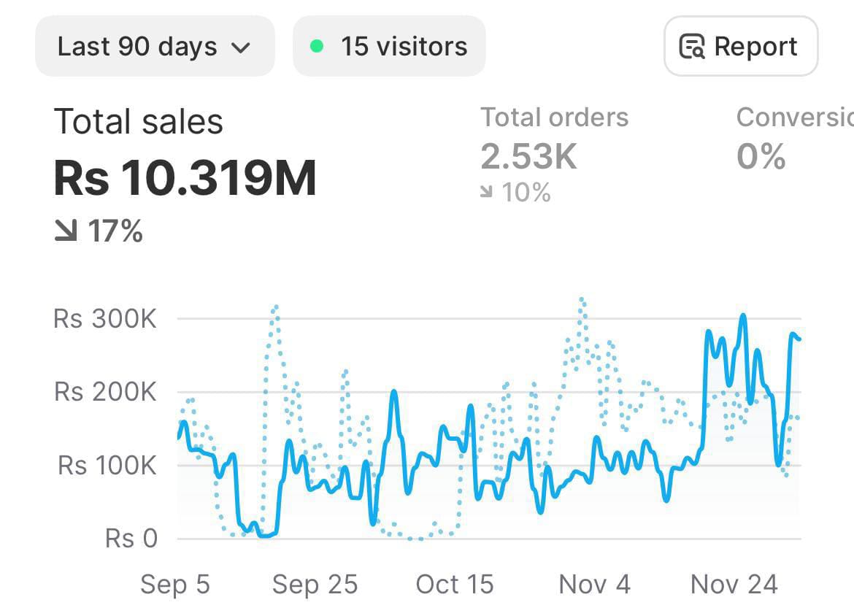Click the green live visitors dot
This screenshot has height=616, width=854.
[x=317, y=47]
